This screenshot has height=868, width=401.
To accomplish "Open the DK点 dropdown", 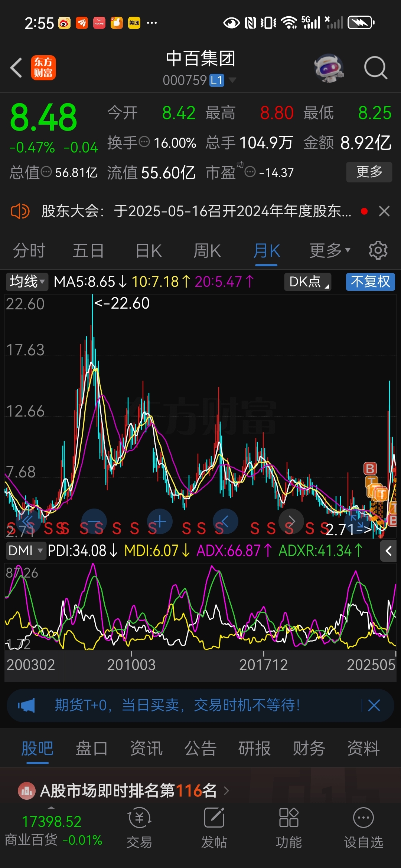I will pyautogui.click(x=308, y=282).
